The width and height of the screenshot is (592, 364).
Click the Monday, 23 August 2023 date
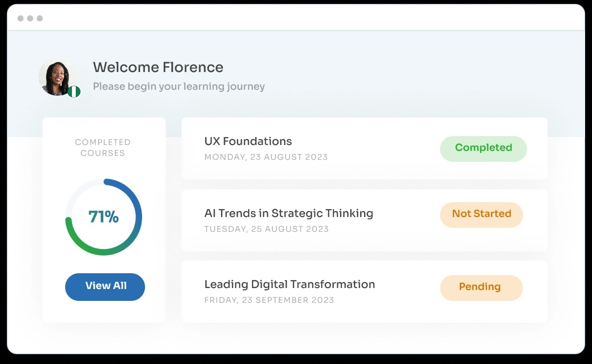266,157
